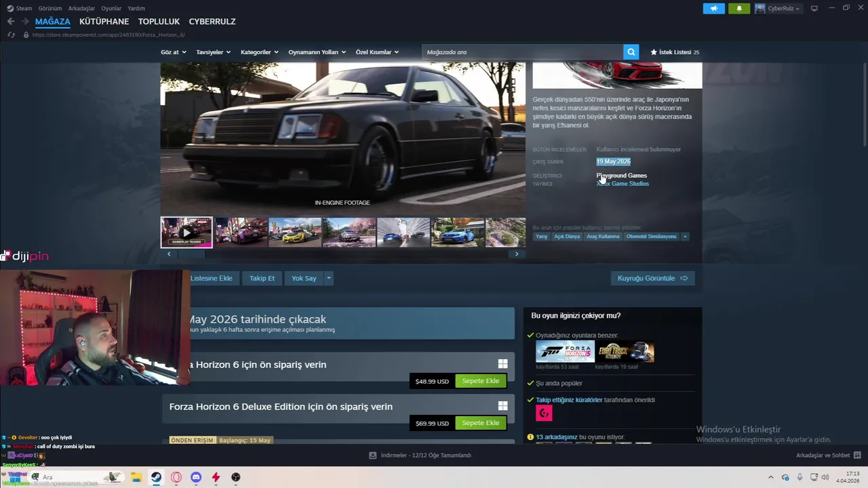Open Opera browser from taskbar
The height and width of the screenshot is (488, 868).
[176, 477]
